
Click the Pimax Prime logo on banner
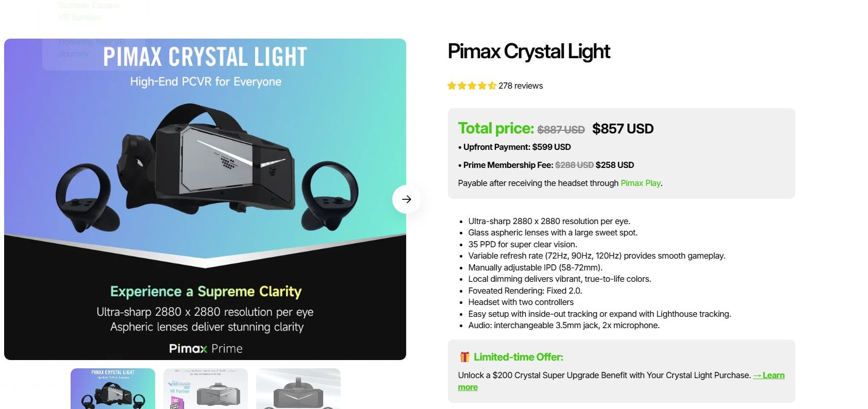pyautogui.click(x=206, y=349)
